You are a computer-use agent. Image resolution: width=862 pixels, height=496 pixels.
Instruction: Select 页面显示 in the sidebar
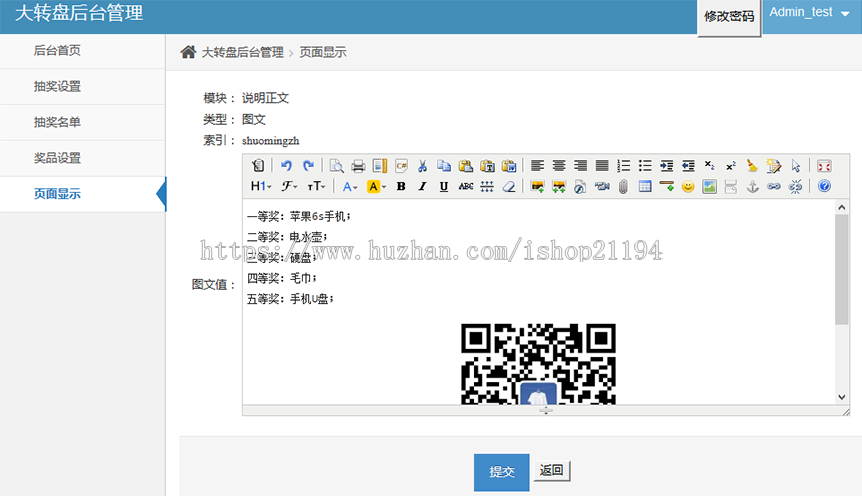82,194
